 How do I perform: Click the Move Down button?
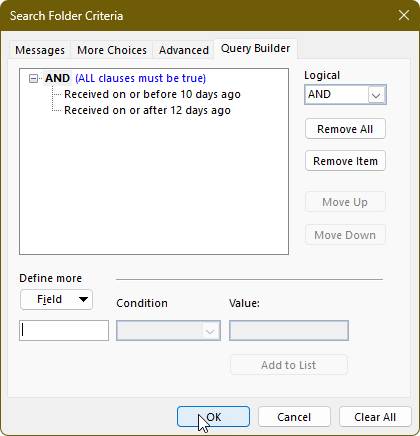(x=345, y=235)
